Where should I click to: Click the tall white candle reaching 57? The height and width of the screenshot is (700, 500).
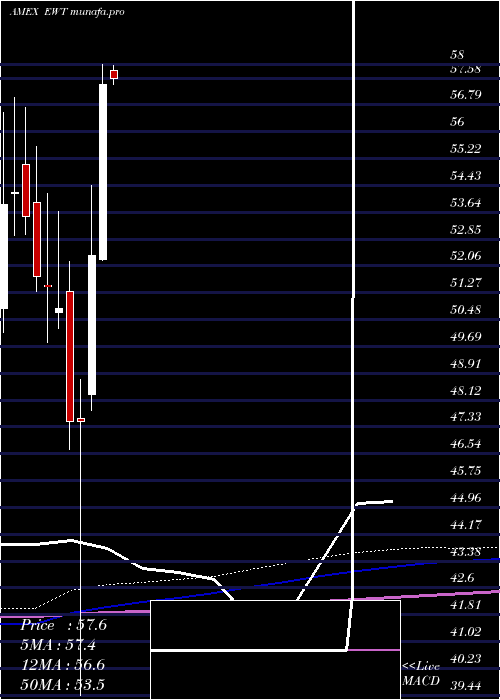point(103,172)
